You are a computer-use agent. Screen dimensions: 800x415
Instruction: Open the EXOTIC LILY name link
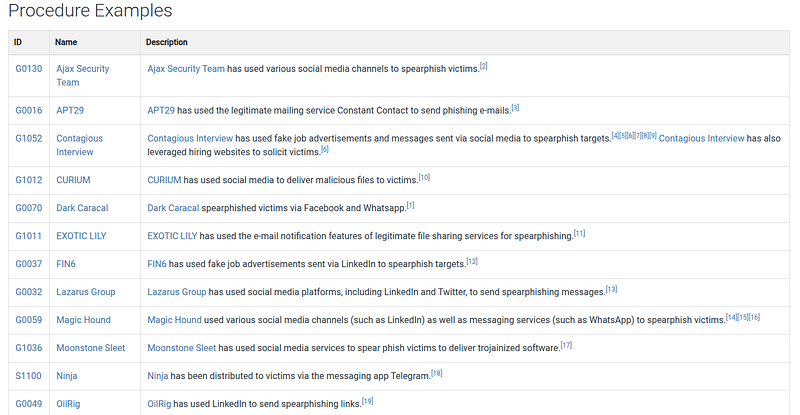81,236
